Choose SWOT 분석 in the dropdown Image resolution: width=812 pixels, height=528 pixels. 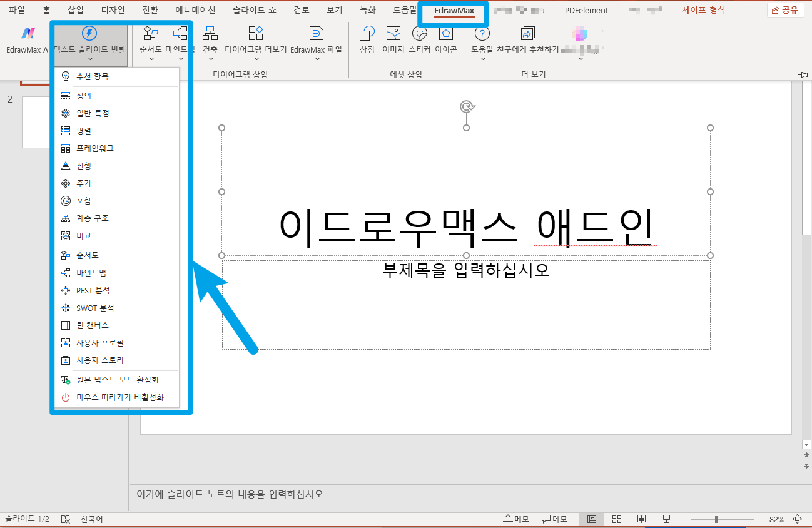point(117,308)
